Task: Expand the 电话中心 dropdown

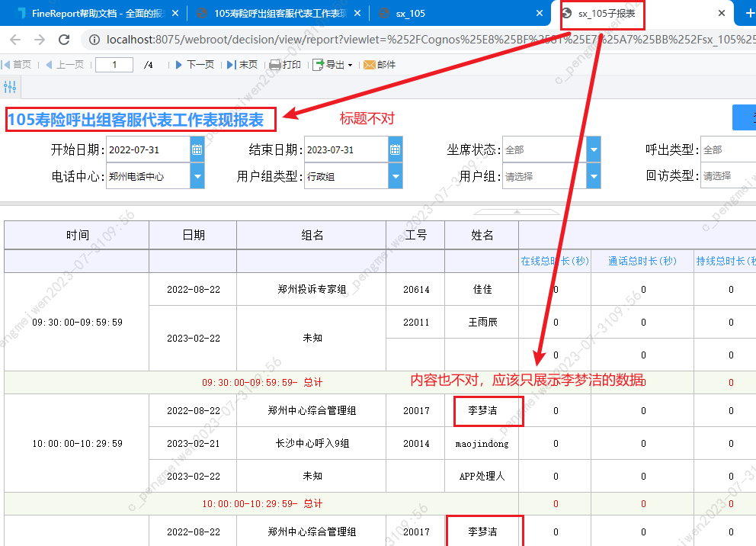Action: click(x=197, y=176)
